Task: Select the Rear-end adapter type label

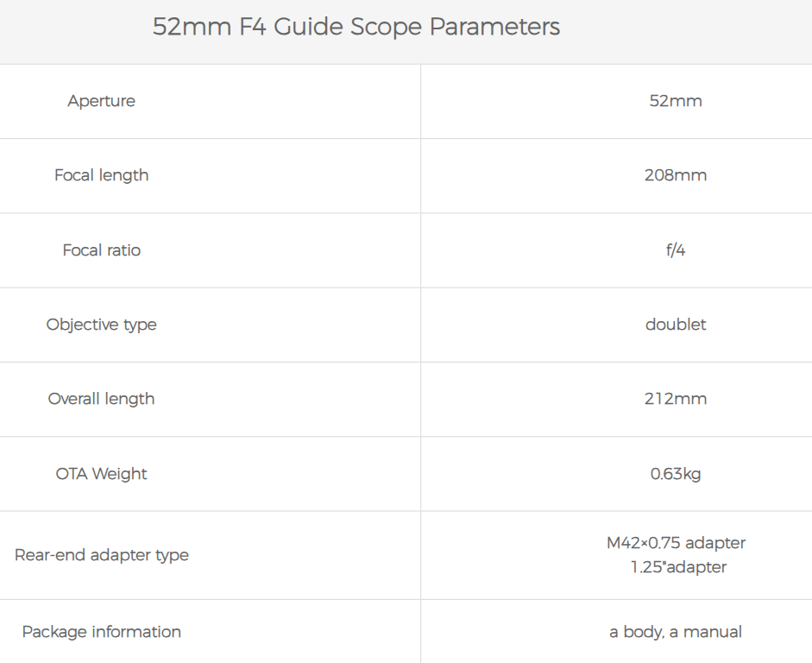Action: pyautogui.click(x=102, y=555)
